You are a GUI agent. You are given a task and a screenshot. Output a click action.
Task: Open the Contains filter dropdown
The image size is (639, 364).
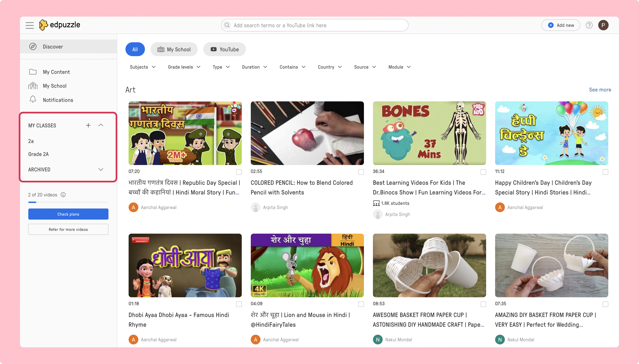[x=292, y=67]
